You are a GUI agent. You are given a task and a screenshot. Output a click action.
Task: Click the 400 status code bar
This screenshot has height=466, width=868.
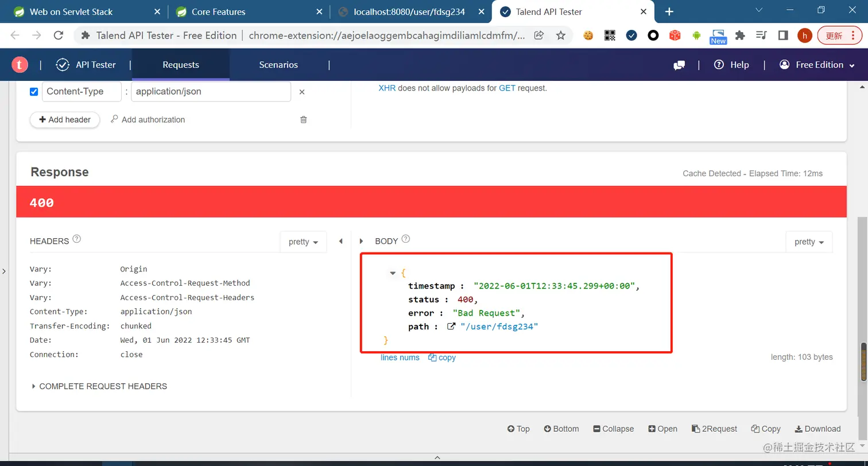tap(431, 202)
